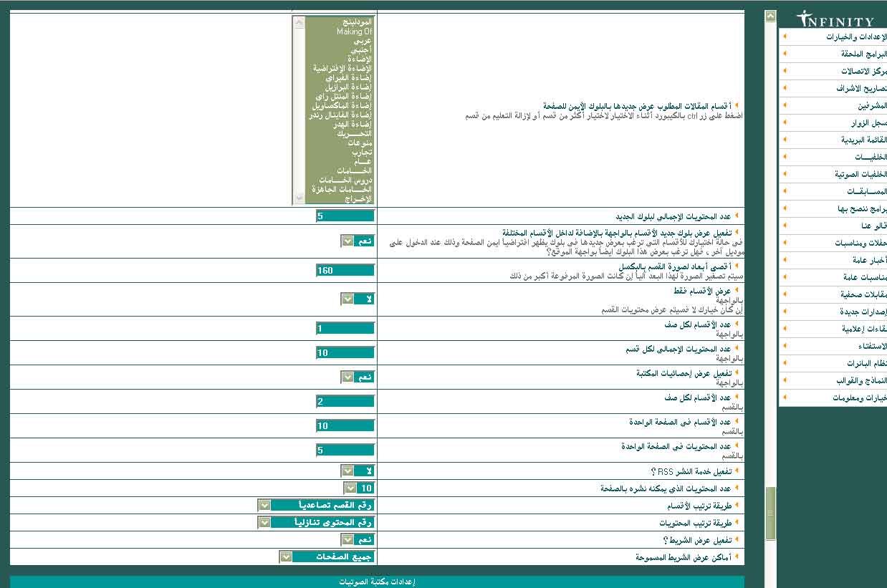The image size is (887, 588).
Task: Open سجل الزوار in the sidebar
Action: click(x=833, y=123)
